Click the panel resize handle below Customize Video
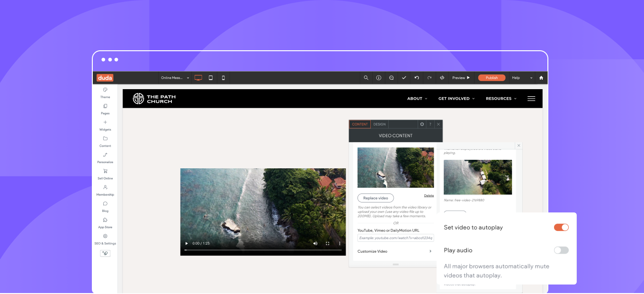 (x=396, y=264)
